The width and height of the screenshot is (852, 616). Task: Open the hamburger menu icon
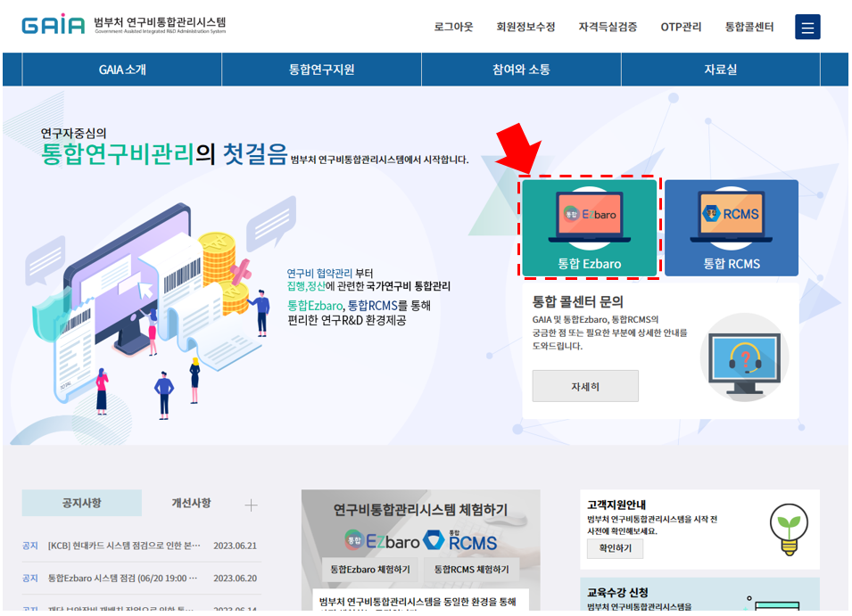pyautogui.click(x=807, y=27)
